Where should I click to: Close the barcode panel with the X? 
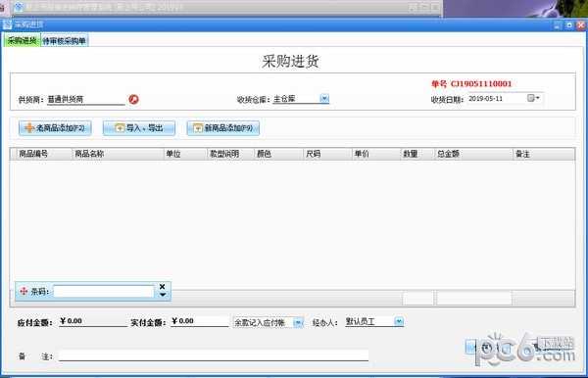tap(163, 287)
